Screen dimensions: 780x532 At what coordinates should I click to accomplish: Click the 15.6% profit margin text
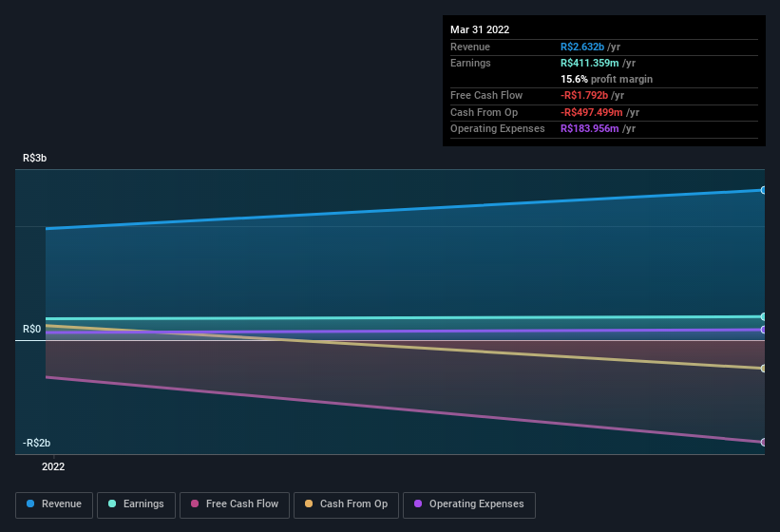point(606,79)
